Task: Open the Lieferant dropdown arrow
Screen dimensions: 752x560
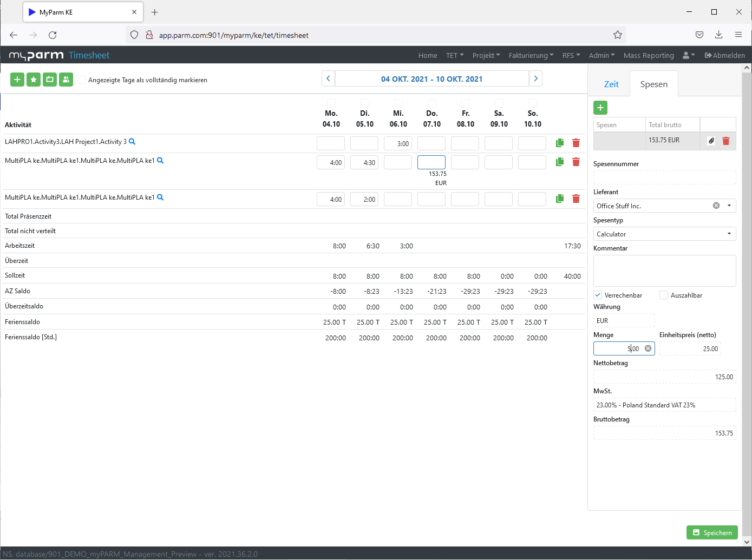Action: coord(729,206)
